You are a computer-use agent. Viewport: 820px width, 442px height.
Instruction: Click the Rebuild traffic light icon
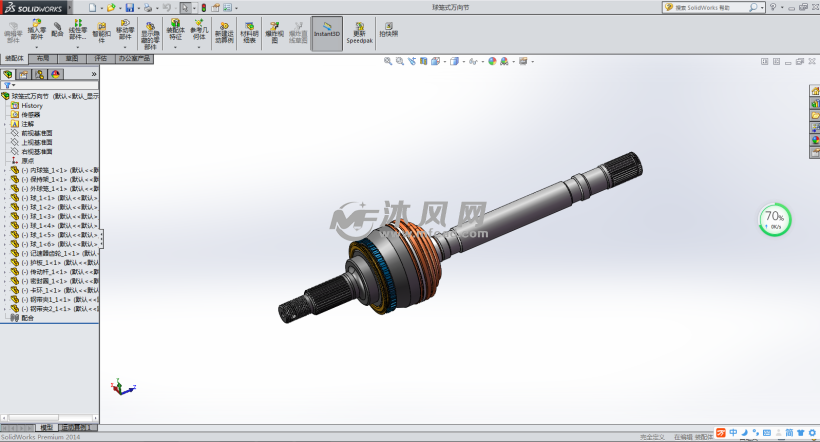pyautogui.click(x=203, y=8)
